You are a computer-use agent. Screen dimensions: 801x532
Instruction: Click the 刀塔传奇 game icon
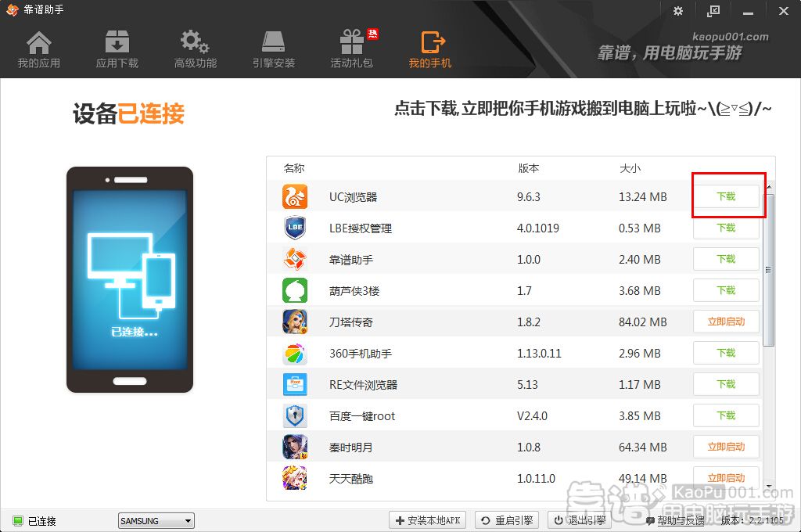click(295, 322)
